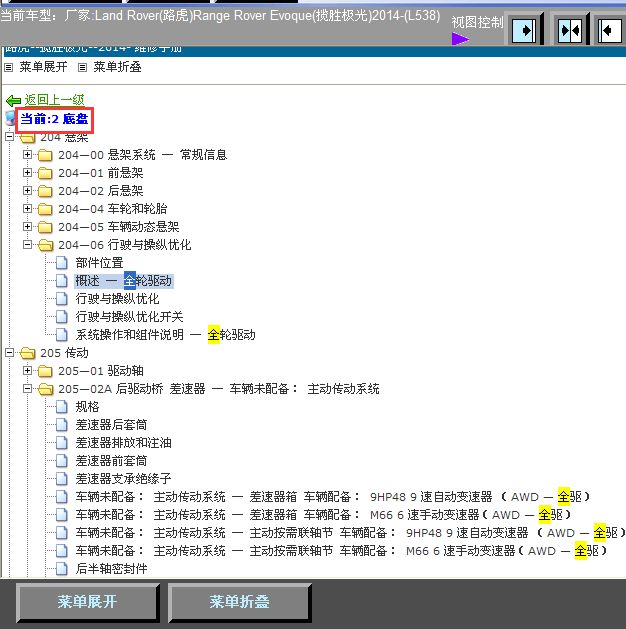Screen dimensions: 626x629
Task: Click document icon next to 部件位置
Action: click(62, 263)
